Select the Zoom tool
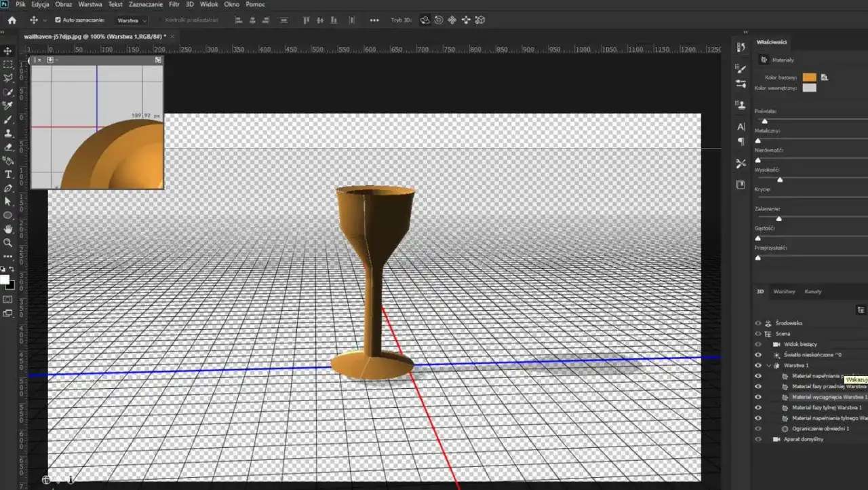Image resolution: width=868 pixels, height=490 pixels. 9,242
